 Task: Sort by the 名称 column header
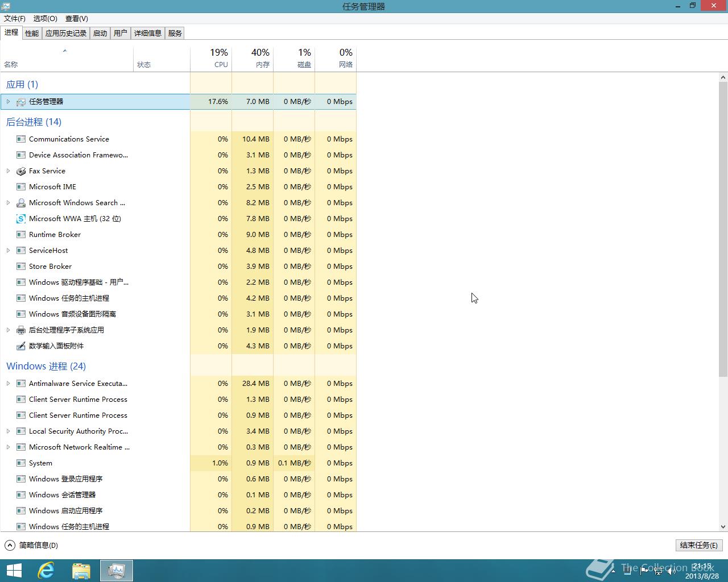(67, 59)
